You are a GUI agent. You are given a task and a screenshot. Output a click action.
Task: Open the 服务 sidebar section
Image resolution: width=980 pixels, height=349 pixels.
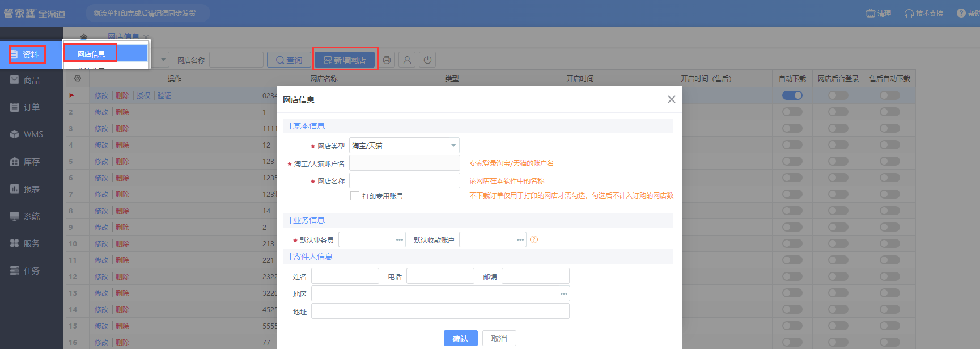pyautogui.click(x=25, y=243)
